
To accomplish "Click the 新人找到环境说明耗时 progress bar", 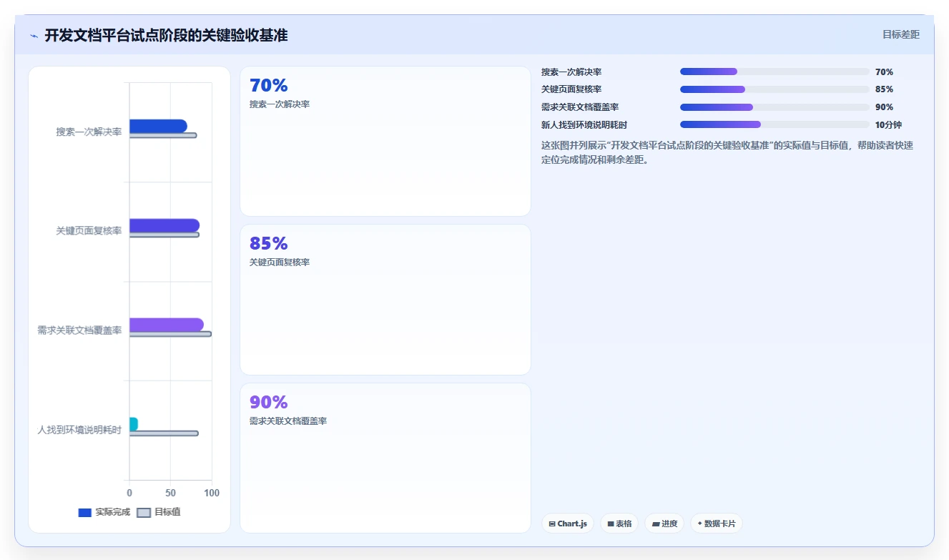I will (775, 124).
